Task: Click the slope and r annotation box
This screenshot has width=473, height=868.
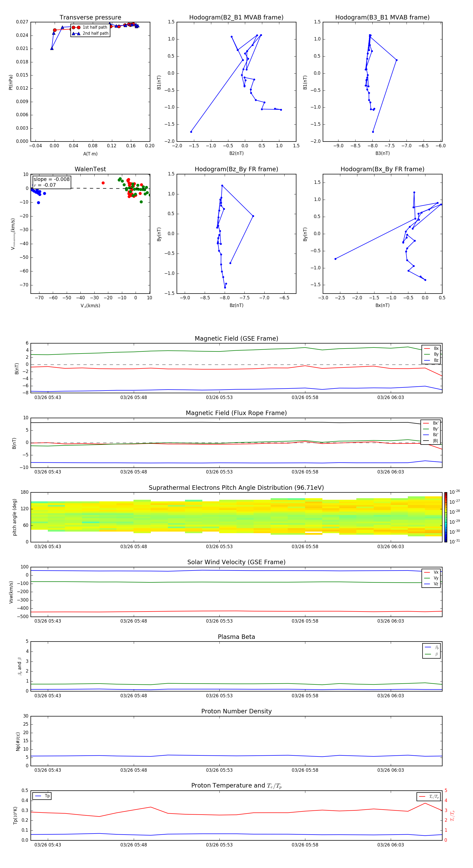Action: coord(52,182)
